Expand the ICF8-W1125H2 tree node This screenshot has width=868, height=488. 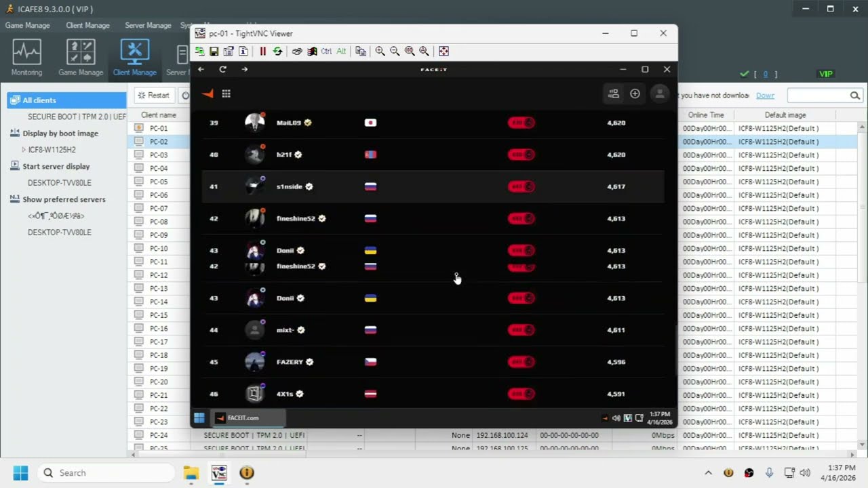(24, 150)
